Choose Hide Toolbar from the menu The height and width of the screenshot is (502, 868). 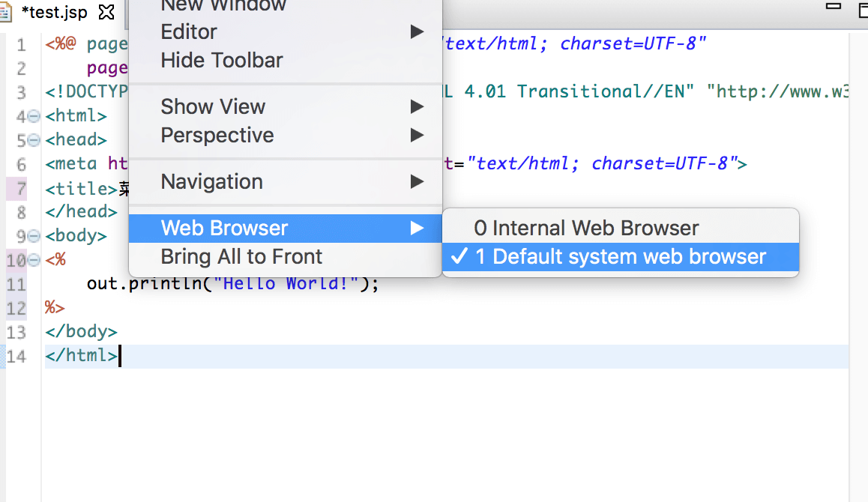(222, 61)
